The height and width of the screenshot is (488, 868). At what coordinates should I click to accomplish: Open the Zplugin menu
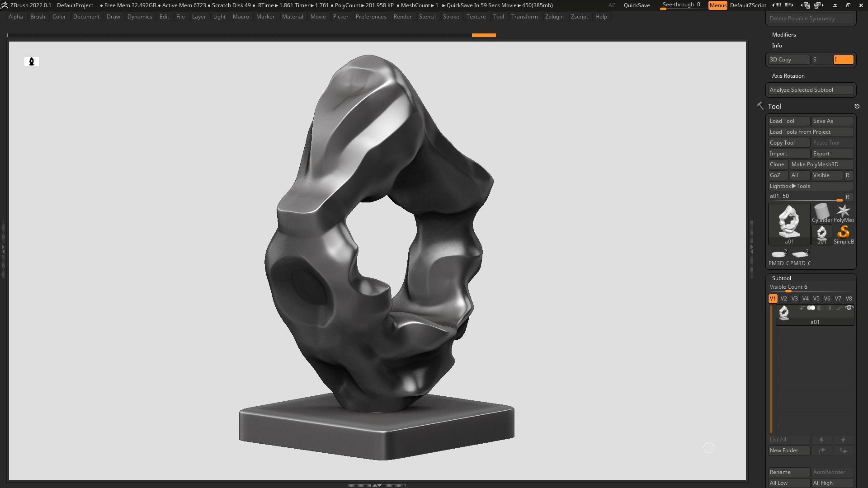click(x=554, y=17)
